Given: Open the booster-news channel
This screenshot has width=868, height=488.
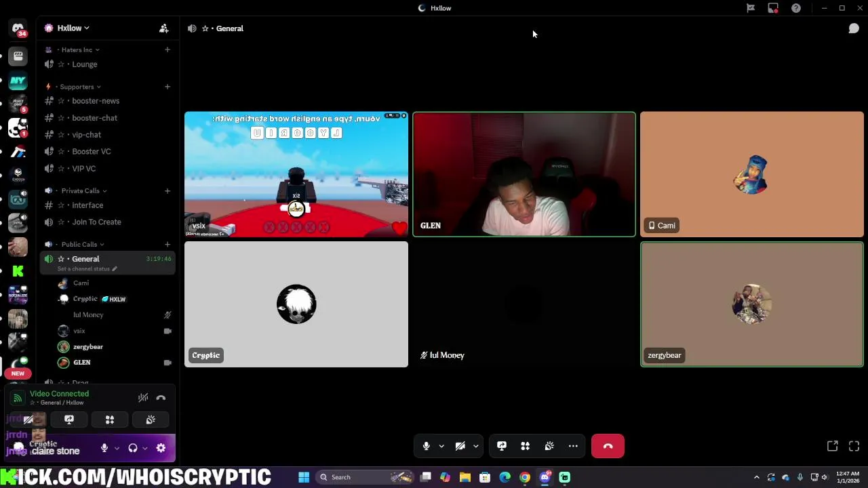Looking at the screenshot, I should 108,101.
